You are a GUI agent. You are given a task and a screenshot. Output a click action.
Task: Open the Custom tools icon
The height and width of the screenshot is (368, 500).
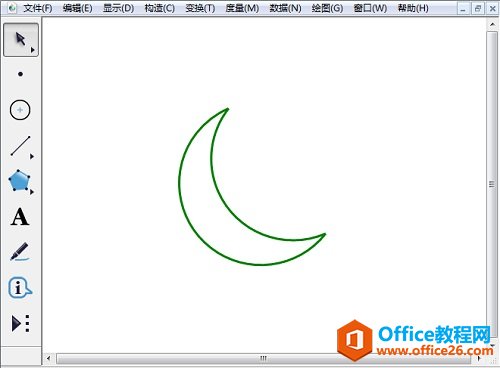tap(21, 323)
